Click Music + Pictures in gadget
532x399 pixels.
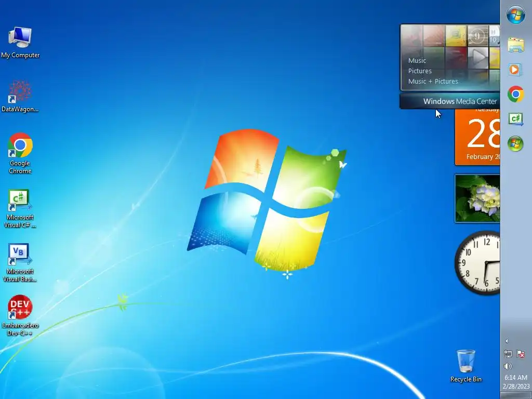point(433,82)
